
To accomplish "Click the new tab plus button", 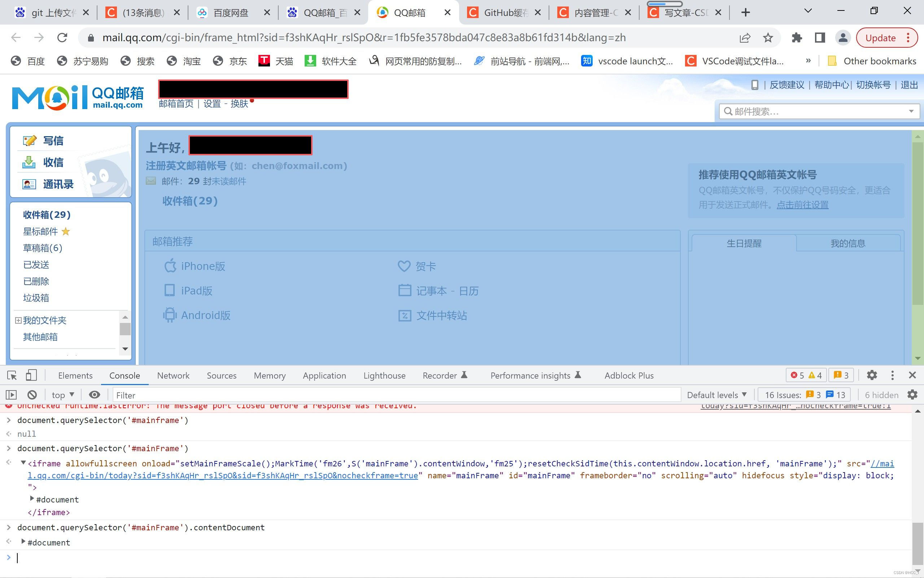I will pyautogui.click(x=745, y=13).
